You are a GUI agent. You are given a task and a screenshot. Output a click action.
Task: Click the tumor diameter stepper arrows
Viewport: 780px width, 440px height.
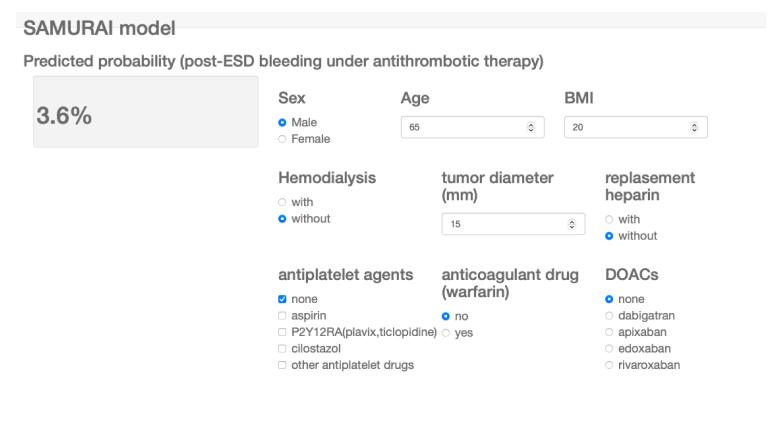(x=571, y=224)
